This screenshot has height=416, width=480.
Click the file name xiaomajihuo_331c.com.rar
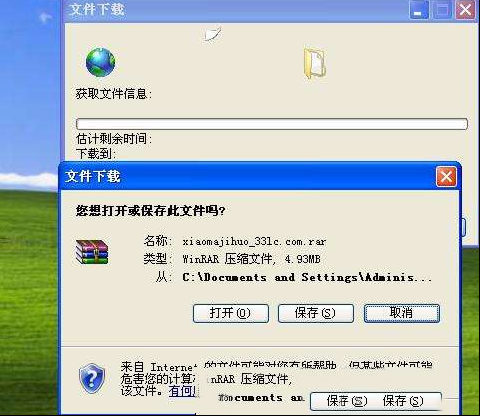(254, 241)
